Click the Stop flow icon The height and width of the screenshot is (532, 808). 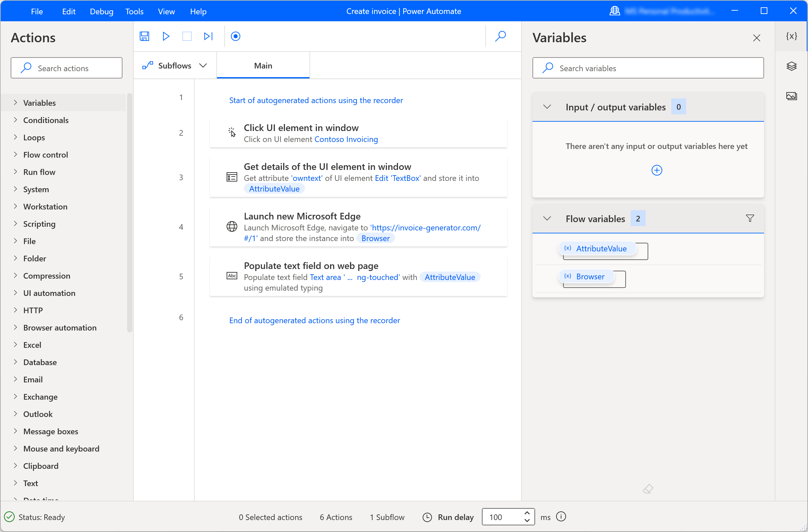tap(187, 37)
